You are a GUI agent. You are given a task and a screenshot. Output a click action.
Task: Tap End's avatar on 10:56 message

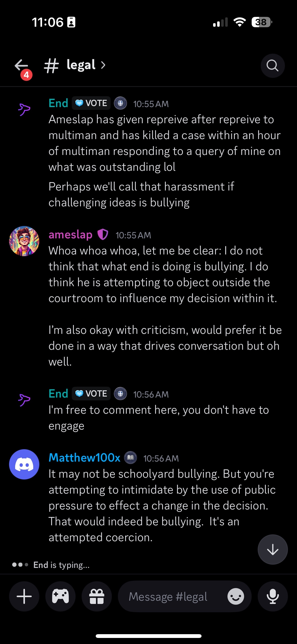pyautogui.click(x=24, y=400)
